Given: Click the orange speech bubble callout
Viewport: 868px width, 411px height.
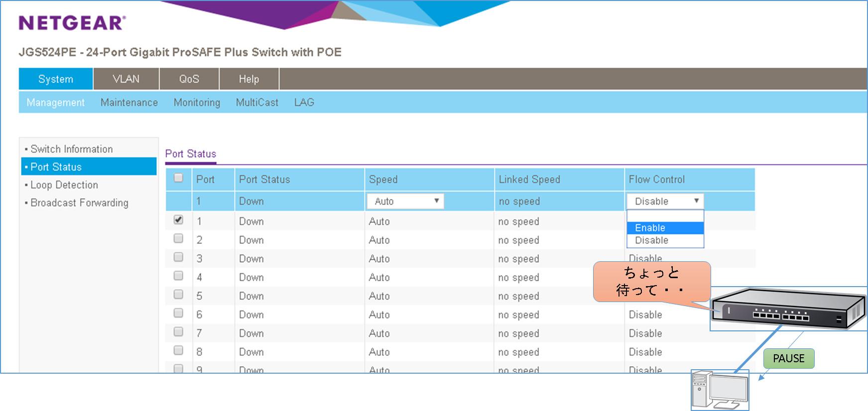Looking at the screenshot, I should 651,282.
